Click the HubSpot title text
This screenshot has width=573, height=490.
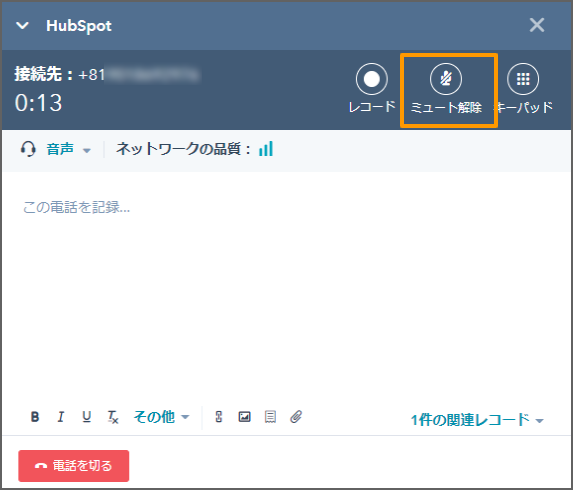(79, 26)
